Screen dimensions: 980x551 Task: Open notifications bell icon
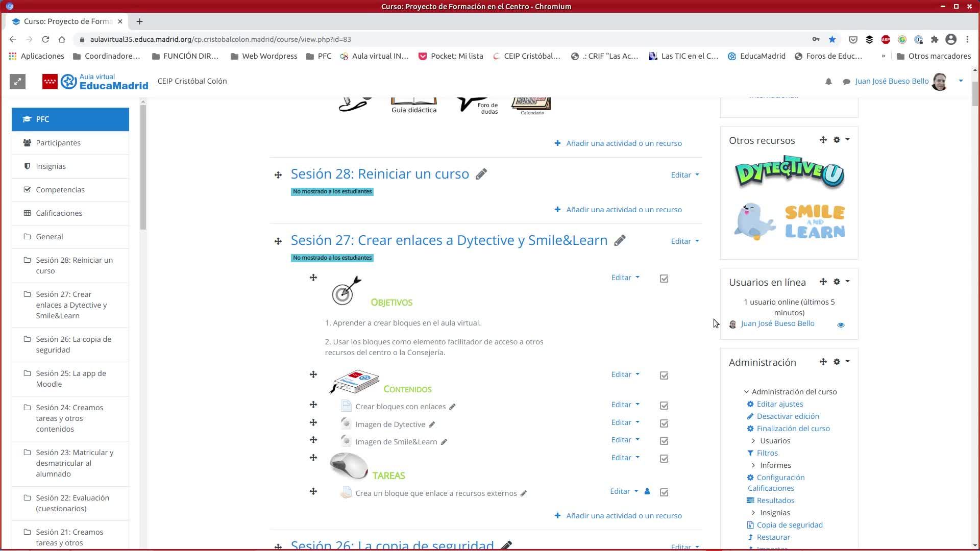click(x=828, y=82)
